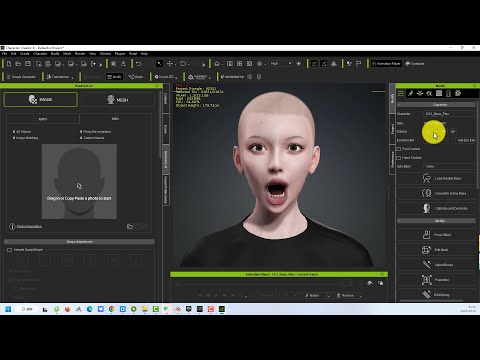Viewport: 480px width, 360px height.
Task: Toggle the first highlighted green toolbar icon
Action: (x=314, y=63)
